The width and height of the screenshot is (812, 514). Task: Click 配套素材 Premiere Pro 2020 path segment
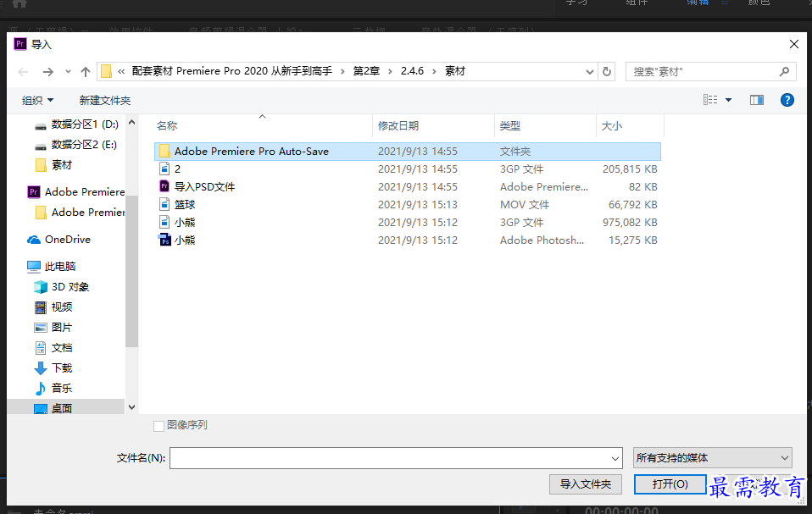(232, 71)
